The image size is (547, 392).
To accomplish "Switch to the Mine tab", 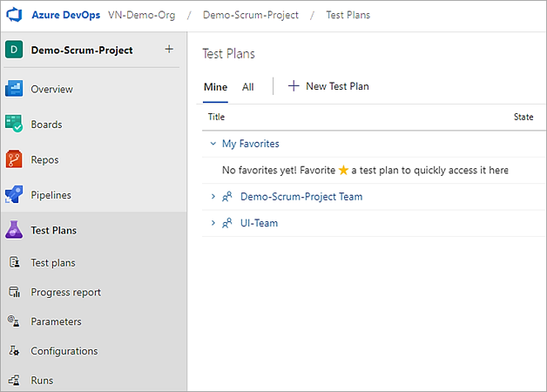I will (x=215, y=87).
